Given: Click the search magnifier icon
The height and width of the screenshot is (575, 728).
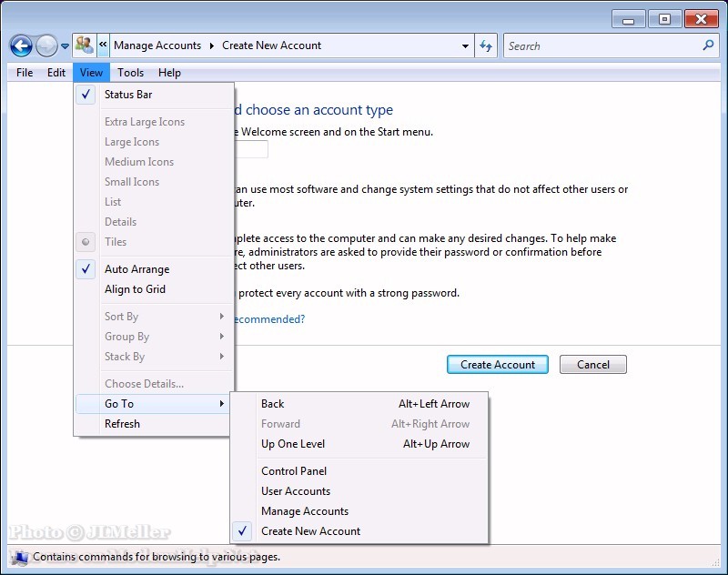Looking at the screenshot, I should coord(708,45).
